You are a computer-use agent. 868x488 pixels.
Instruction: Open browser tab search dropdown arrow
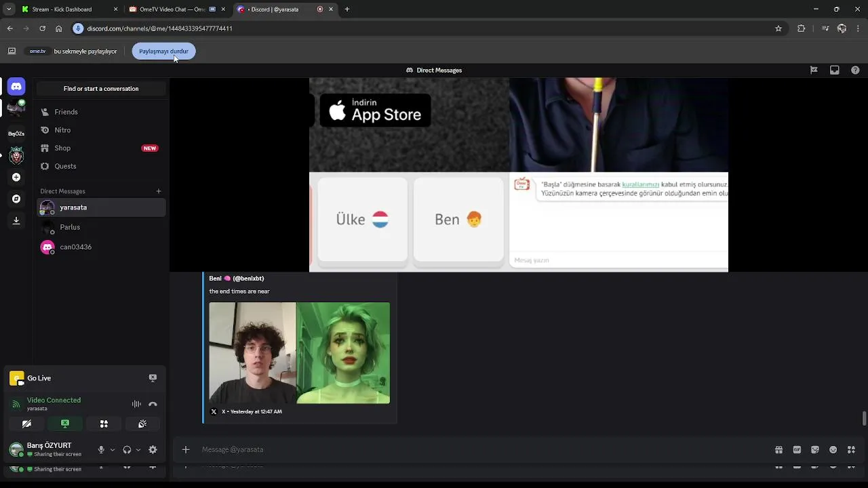[9, 9]
